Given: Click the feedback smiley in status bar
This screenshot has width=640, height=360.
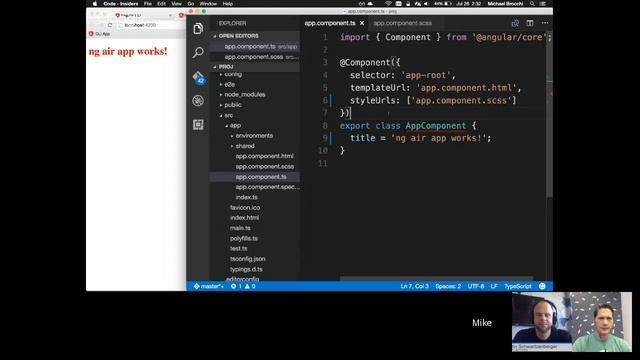Looking at the screenshot, I should click(542, 286).
